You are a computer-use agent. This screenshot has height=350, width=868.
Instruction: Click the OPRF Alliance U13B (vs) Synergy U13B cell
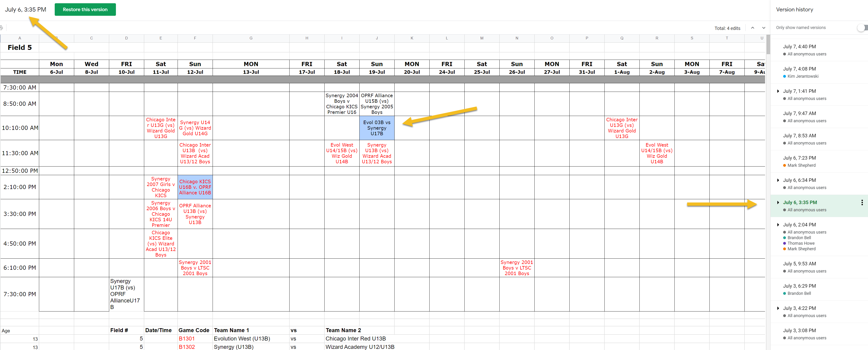[x=195, y=214]
